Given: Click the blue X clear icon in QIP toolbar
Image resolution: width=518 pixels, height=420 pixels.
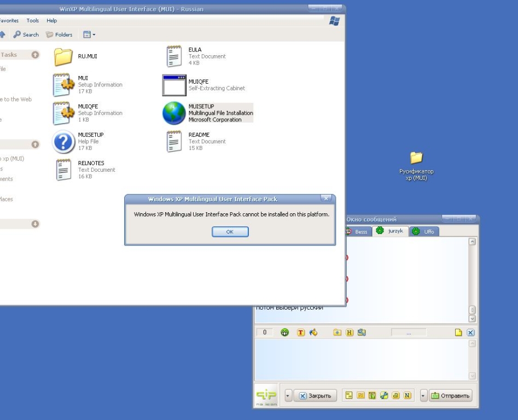Looking at the screenshot, I should tap(470, 332).
